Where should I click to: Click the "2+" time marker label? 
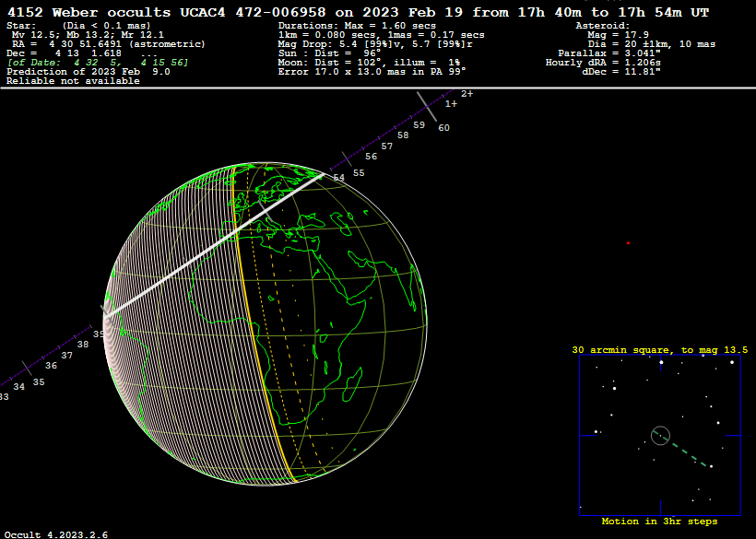pyautogui.click(x=467, y=93)
